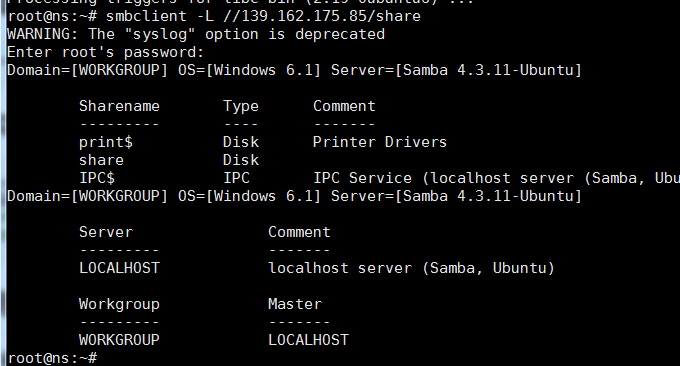Click LOCALHOST under the Server column
The image size is (680, 366).
pos(119,268)
